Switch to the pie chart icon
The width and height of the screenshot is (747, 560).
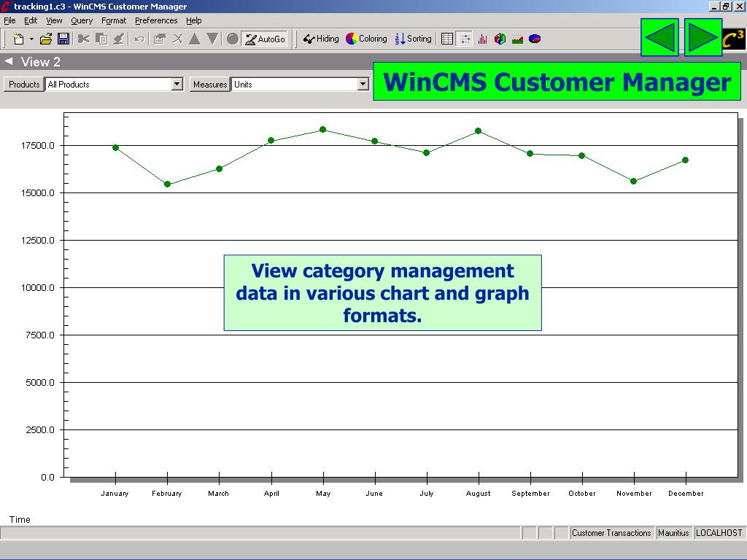point(535,39)
